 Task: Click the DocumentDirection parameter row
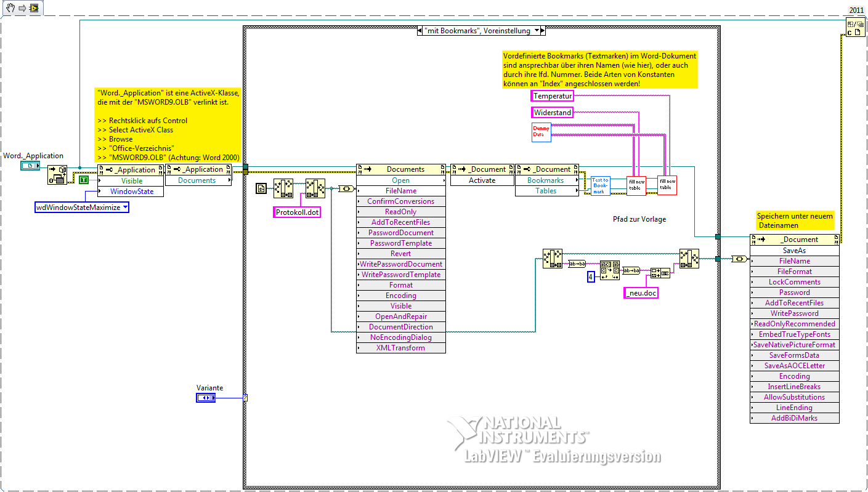pos(401,327)
